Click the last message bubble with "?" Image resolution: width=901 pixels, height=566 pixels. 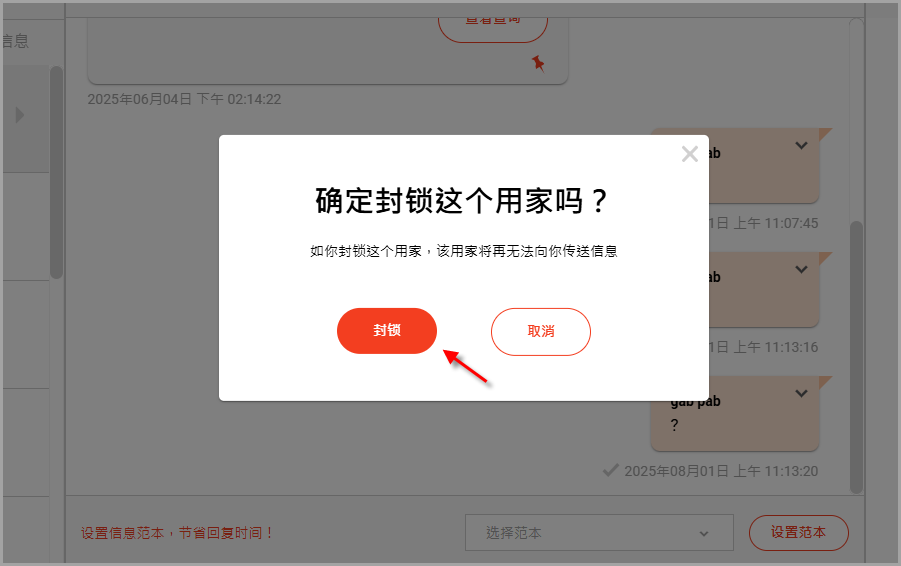pyautogui.click(x=735, y=414)
